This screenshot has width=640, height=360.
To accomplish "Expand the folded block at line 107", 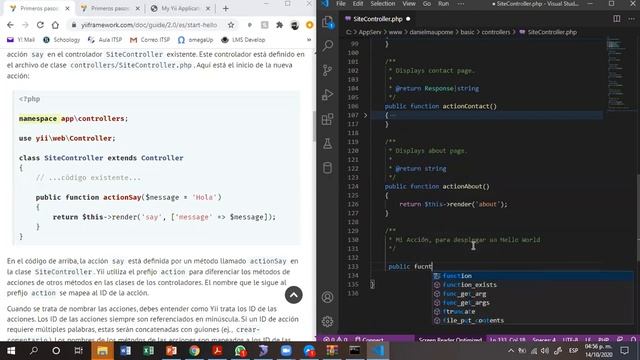I will click(x=365, y=116).
